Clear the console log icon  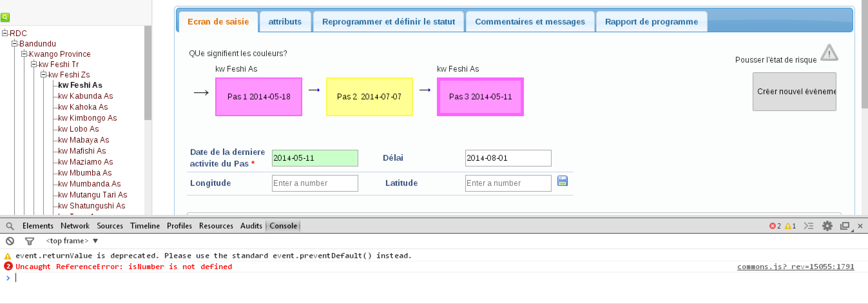(x=10, y=241)
